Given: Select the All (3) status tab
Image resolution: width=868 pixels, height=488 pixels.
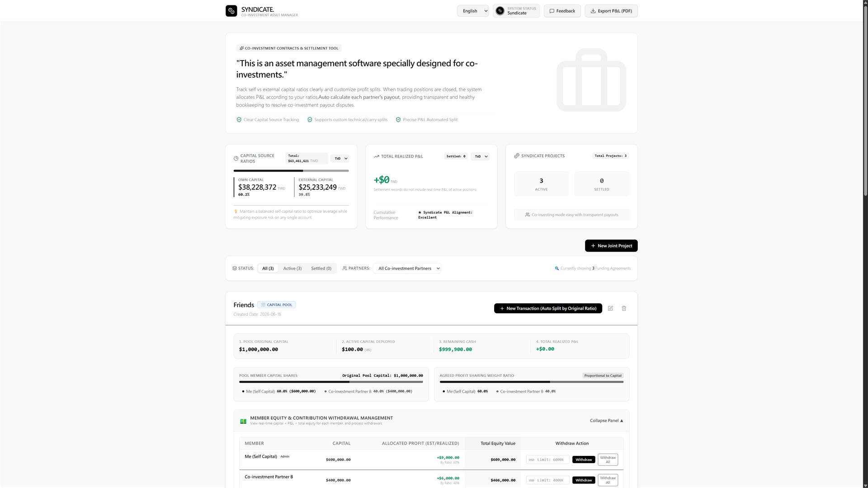Looking at the screenshot, I should (268, 268).
